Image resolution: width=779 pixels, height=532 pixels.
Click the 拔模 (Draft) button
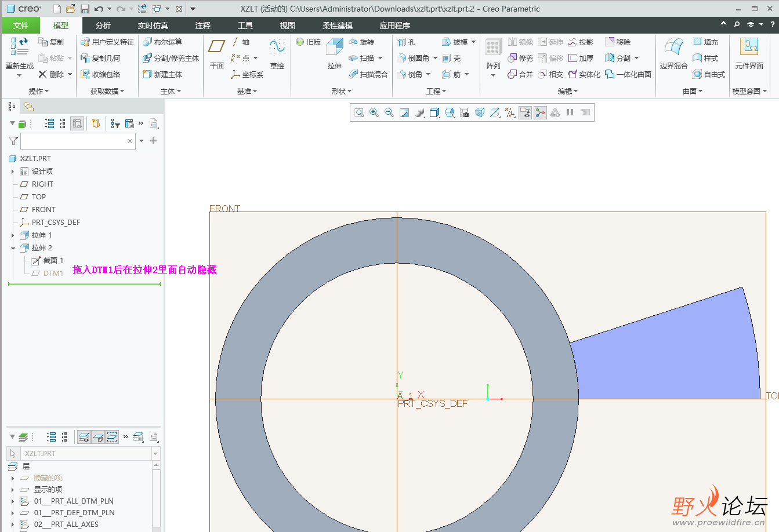click(x=454, y=42)
